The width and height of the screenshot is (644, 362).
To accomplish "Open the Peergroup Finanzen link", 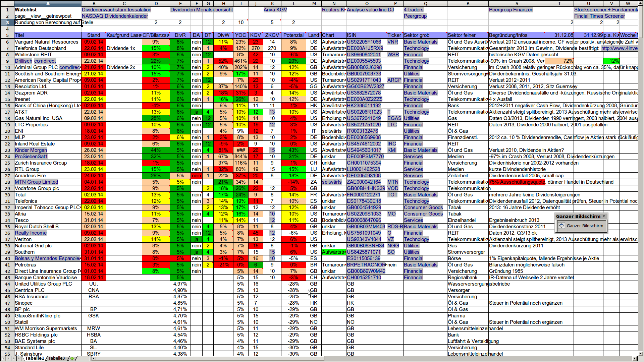I will click(511, 10).
